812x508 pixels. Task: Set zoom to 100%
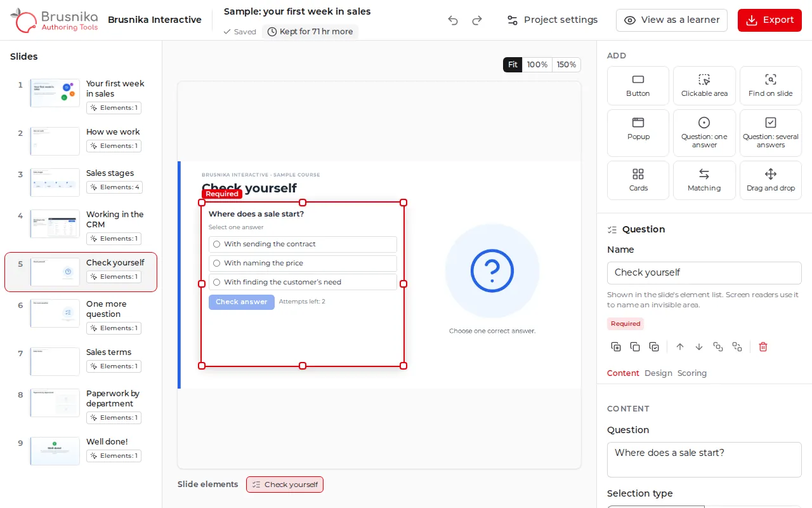(537, 65)
